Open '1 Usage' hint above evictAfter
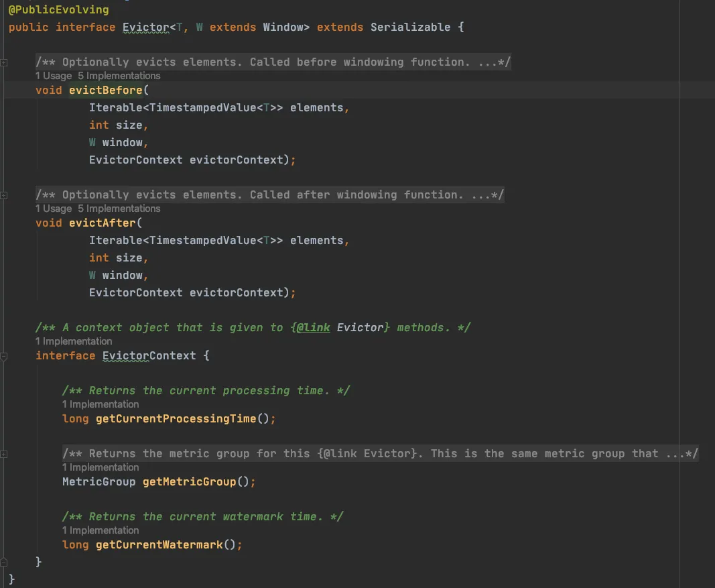The width and height of the screenshot is (715, 588). pos(53,209)
